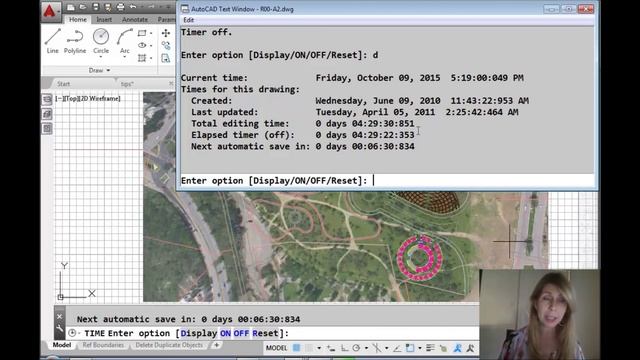The height and width of the screenshot is (360, 640).
Task: Open Delete Duplicate Objects layout tab
Action: pos(169,345)
